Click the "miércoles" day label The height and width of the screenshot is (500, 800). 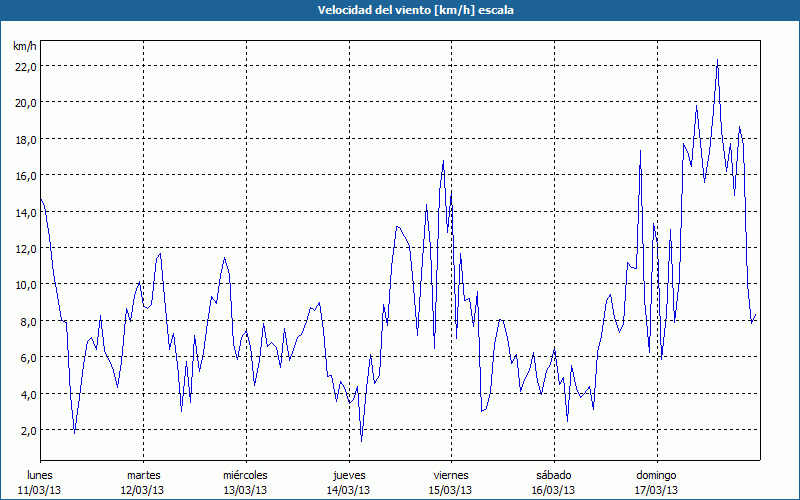pyautogui.click(x=245, y=474)
